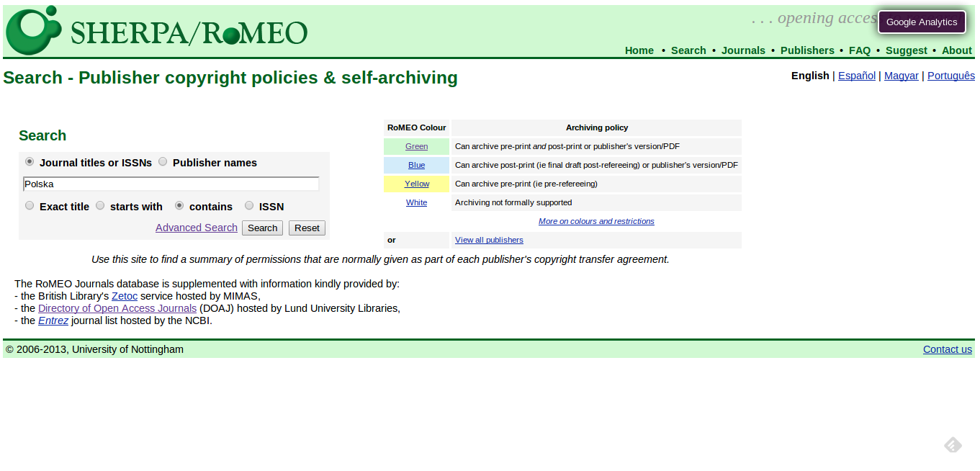Image resolution: width=980 pixels, height=471 pixels.
Task: Click the RoMEO Colour column header
Action: 416,127
